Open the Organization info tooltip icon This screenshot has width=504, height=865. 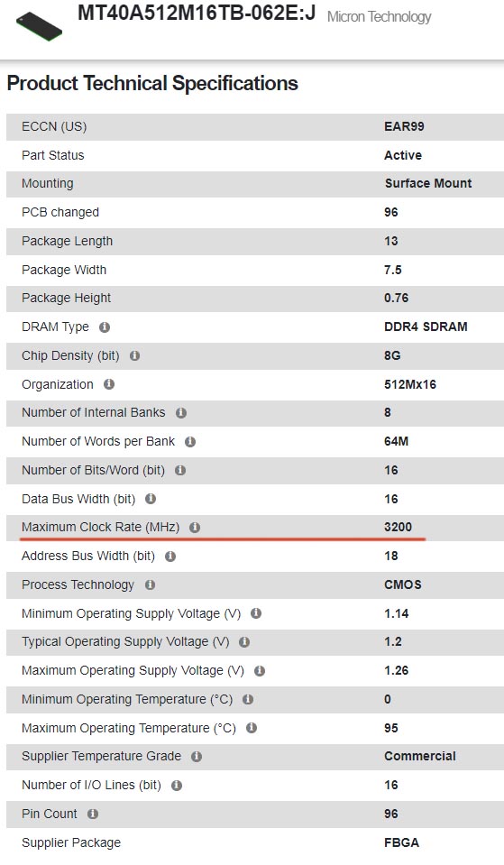(x=109, y=384)
